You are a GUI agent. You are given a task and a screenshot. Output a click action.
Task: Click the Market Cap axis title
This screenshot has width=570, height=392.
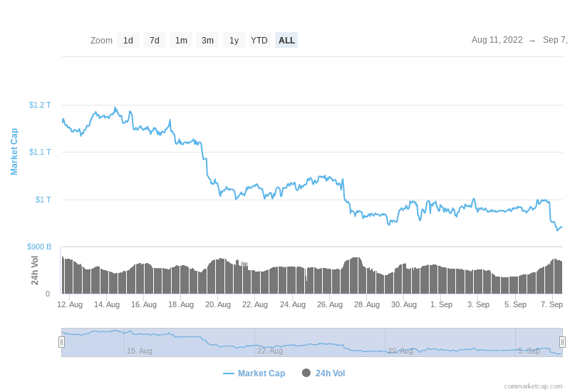[x=14, y=152]
